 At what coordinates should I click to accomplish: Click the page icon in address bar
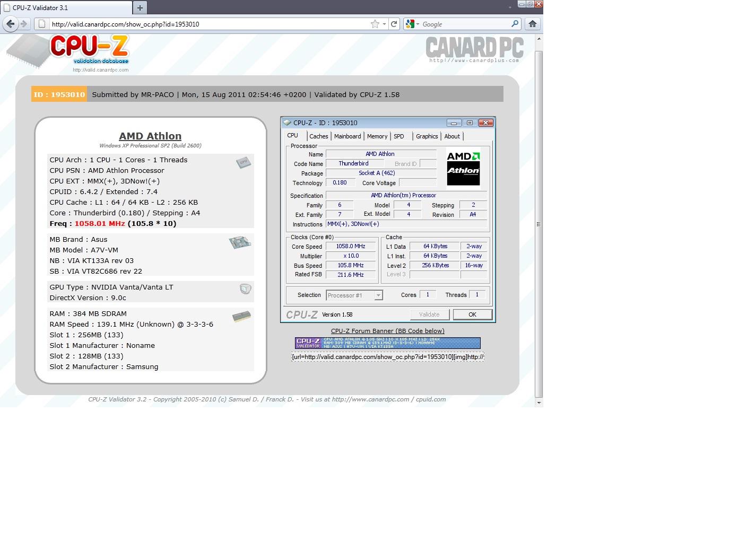42,24
